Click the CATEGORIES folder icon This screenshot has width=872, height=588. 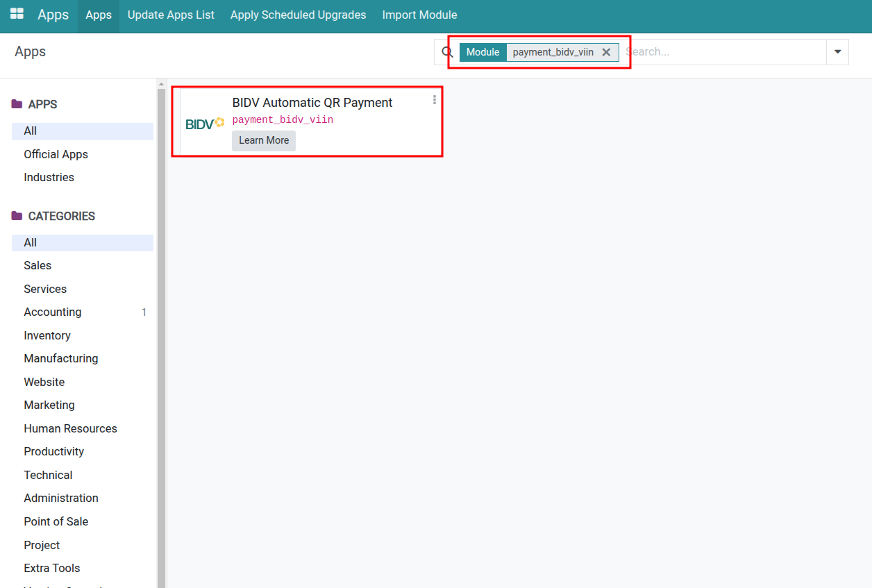(17, 216)
